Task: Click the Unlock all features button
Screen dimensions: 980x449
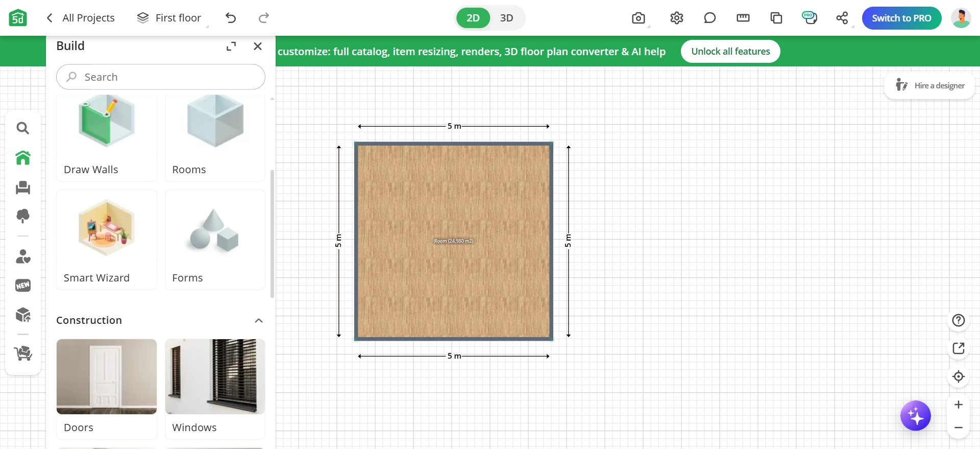Action: tap(730, 52)
